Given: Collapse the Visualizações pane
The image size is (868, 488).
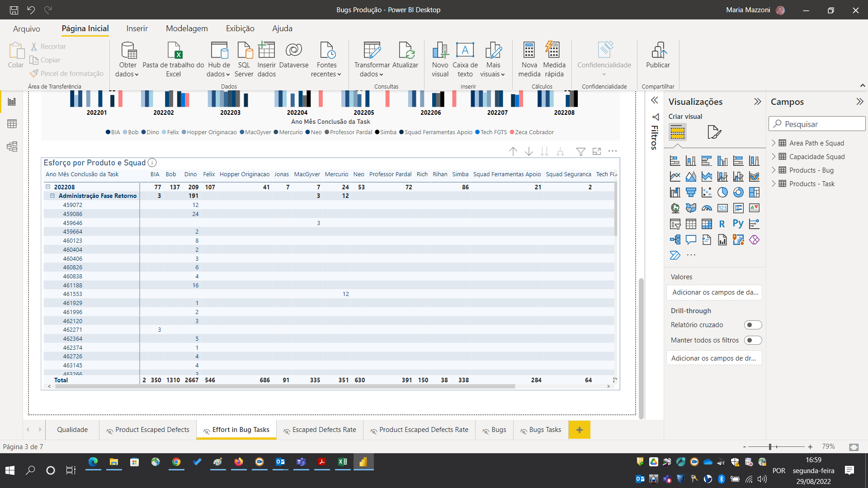Looking at the screenshot, I should pos(758,102).
